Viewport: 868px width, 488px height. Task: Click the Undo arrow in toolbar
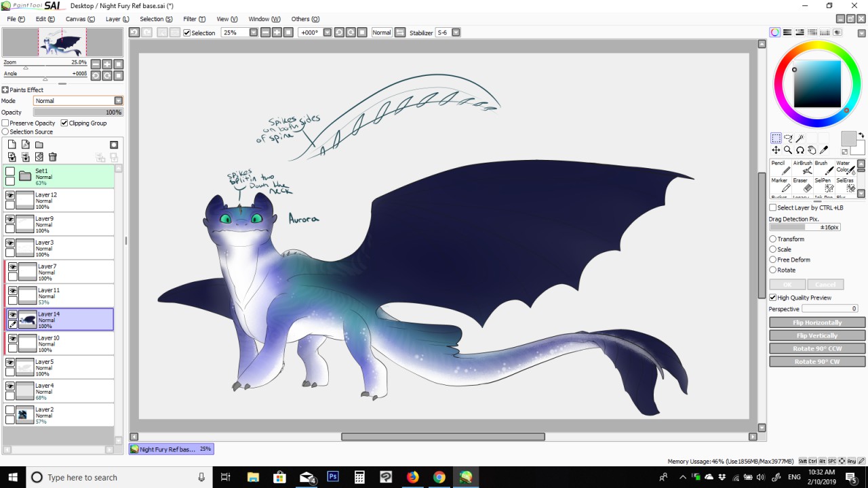[134, 32]
